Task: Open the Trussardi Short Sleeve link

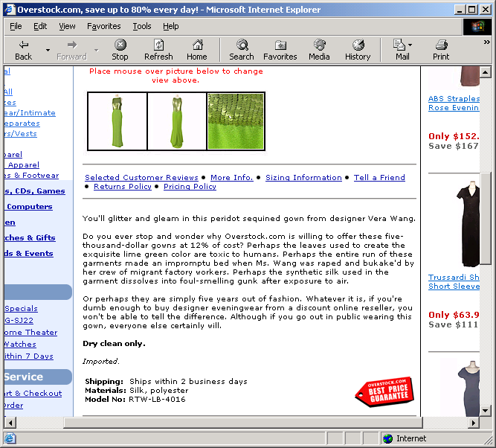Action: (454, 282)
